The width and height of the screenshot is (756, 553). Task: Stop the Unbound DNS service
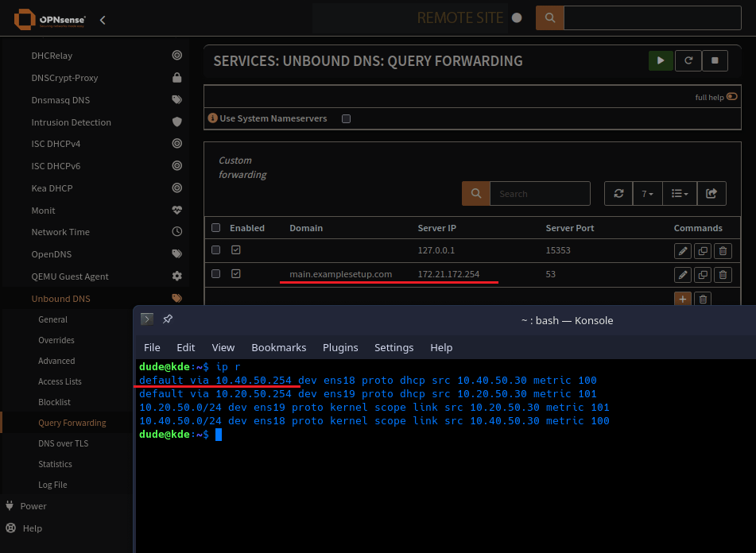click(x=715, y=60)
